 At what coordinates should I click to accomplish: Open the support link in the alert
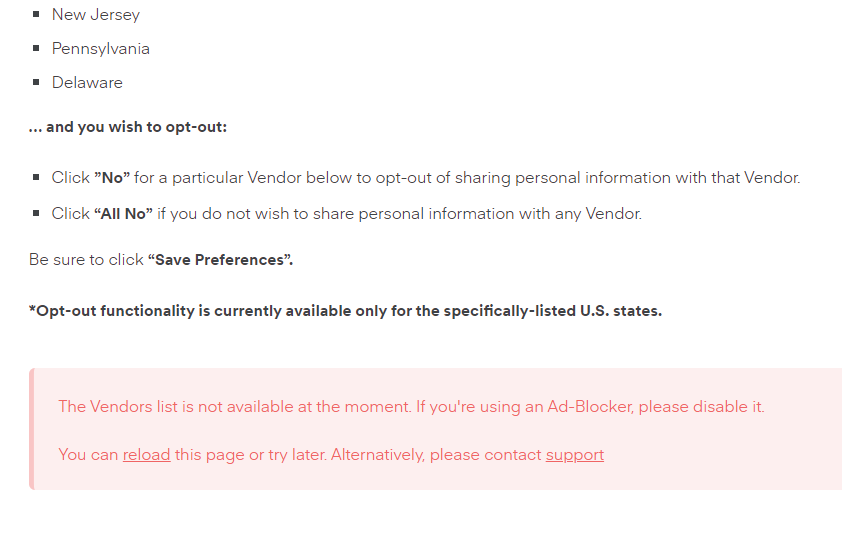(575, 455)
